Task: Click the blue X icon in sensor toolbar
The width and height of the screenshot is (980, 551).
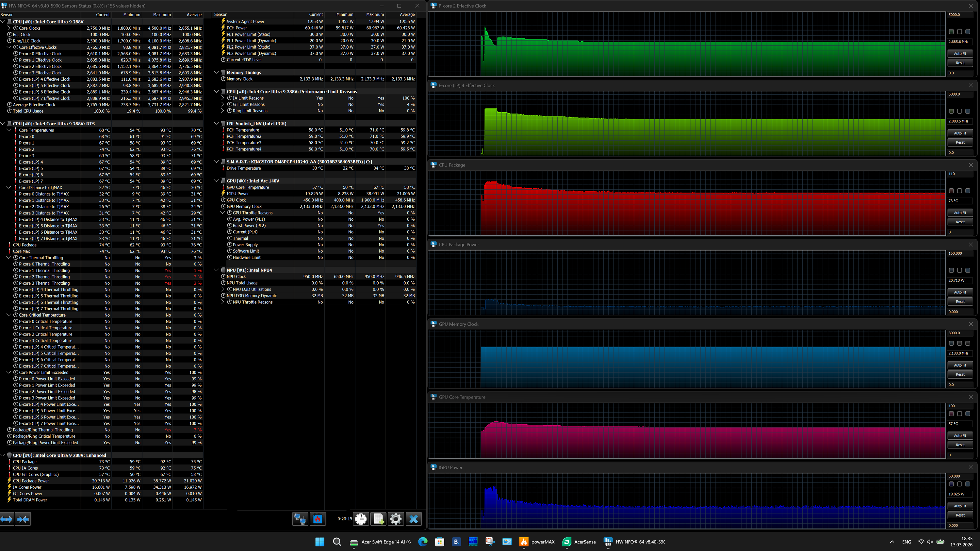Action: pyautogui.click(x=414, y=519)
